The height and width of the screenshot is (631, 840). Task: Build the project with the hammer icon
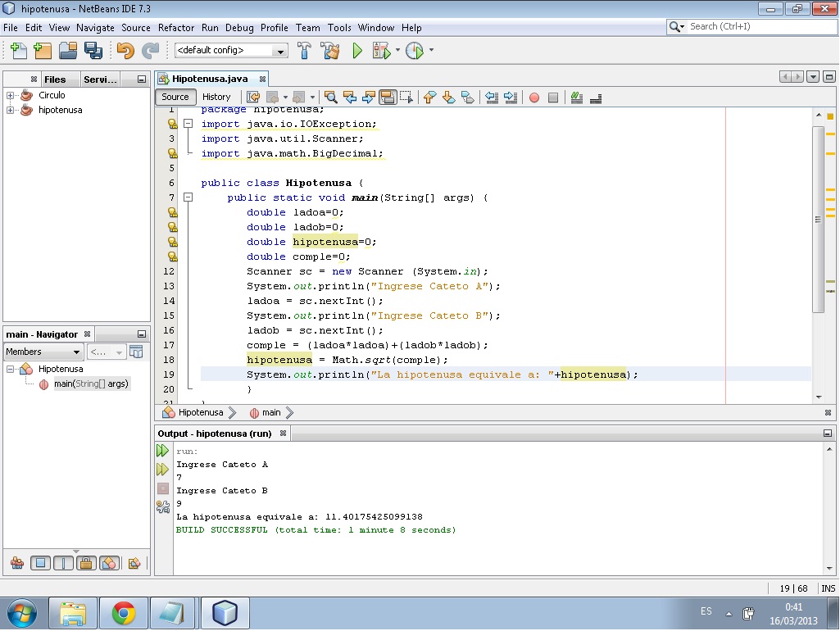(304, 50)
